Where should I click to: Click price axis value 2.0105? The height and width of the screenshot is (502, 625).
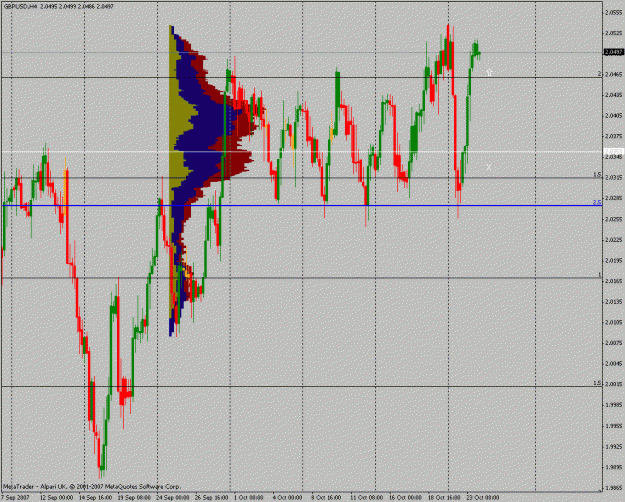[614, 322]
